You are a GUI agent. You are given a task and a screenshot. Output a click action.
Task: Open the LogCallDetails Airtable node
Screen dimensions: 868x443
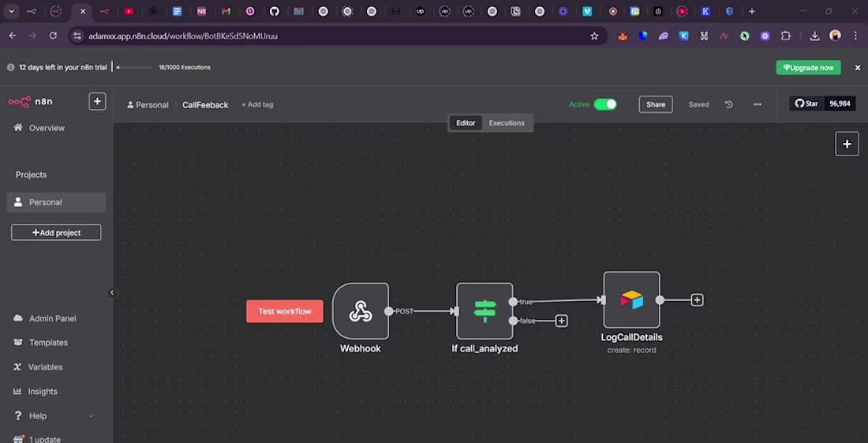tap(631, 299)
